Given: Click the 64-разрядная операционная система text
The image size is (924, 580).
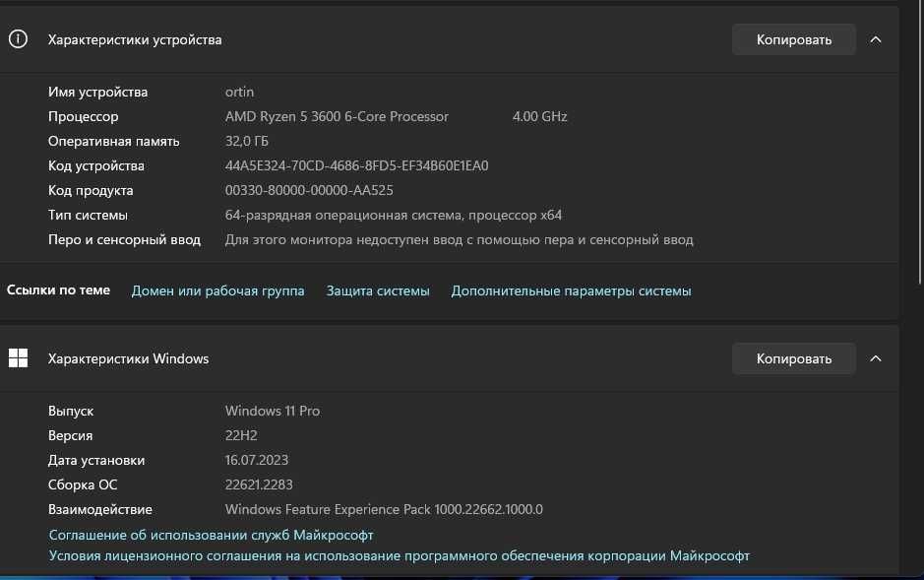Looking at the screenshot, I should coord(393,215).
